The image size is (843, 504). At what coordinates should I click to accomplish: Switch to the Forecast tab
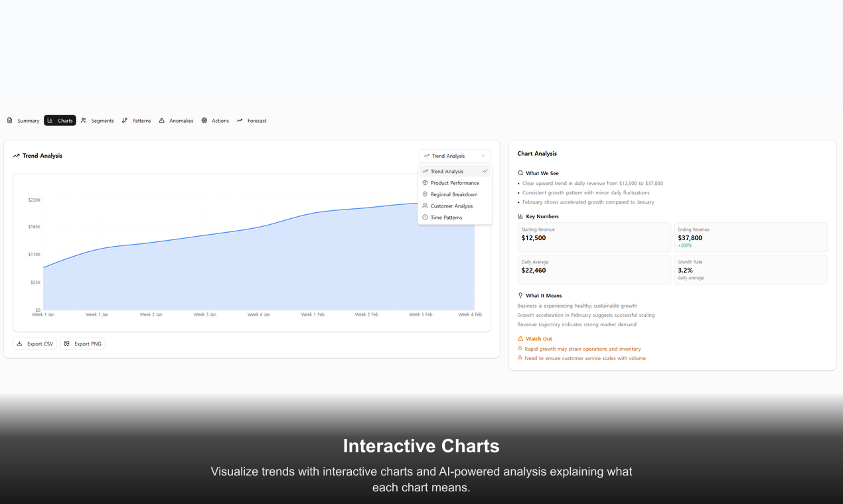point(252,120)
